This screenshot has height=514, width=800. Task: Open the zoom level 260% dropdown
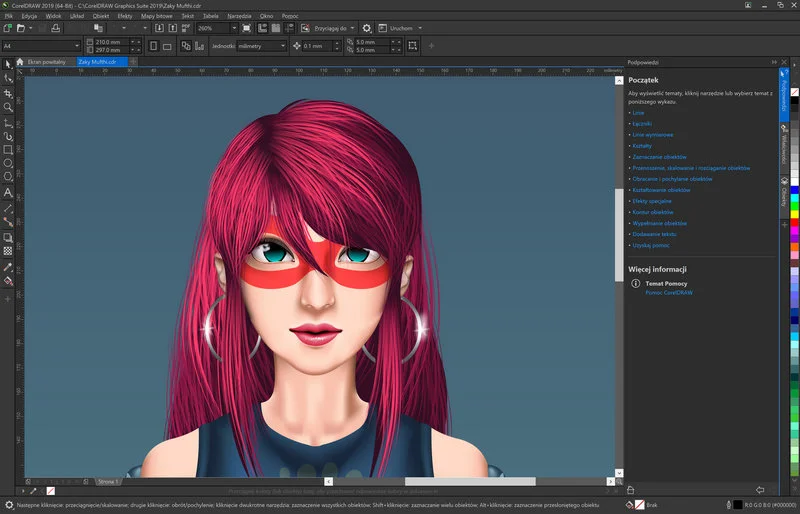[234, 28]
